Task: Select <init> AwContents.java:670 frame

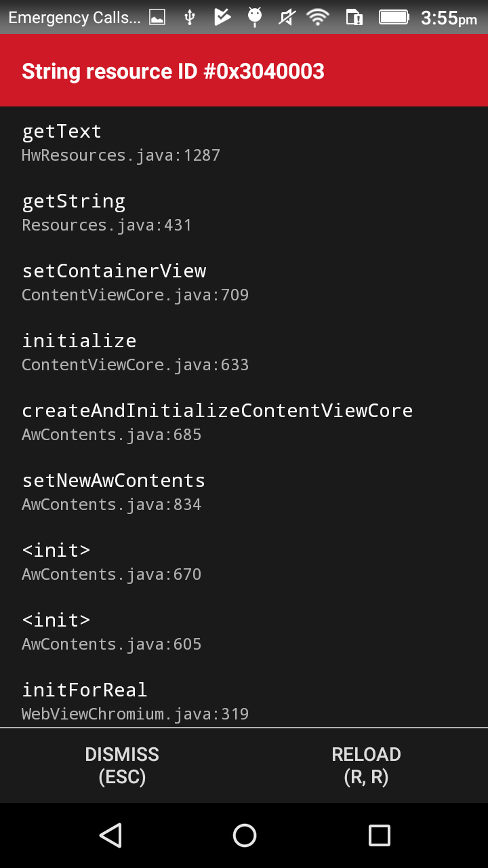Action: point(244,561)
